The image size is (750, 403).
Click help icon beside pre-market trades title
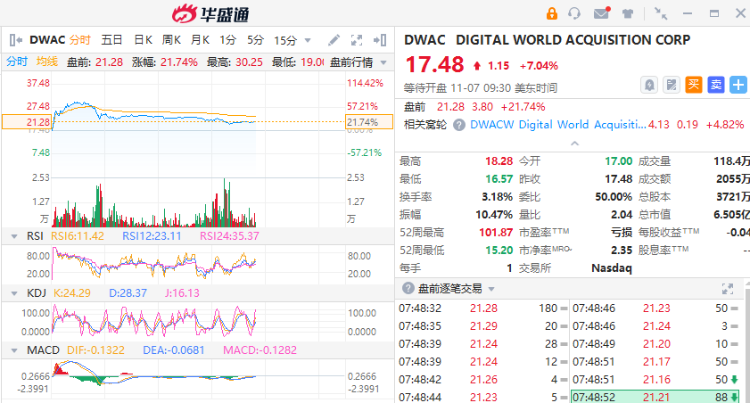pos(408,288)
